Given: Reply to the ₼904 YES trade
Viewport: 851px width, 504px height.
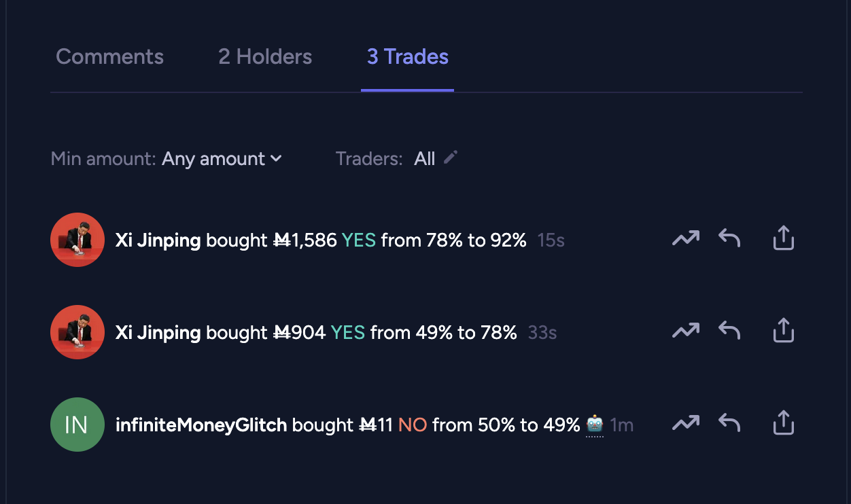Looking at the screenshot, I should [x=729, y=331].
